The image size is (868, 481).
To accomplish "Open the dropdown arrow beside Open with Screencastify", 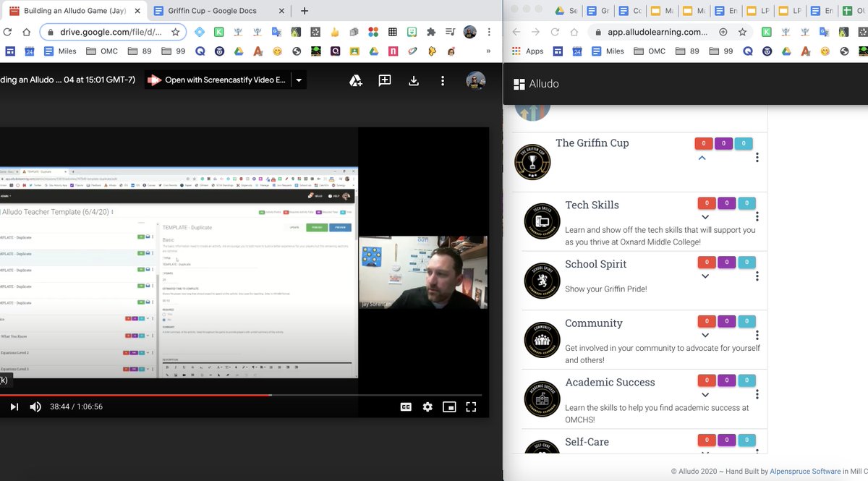I will (x=299, y=80).
